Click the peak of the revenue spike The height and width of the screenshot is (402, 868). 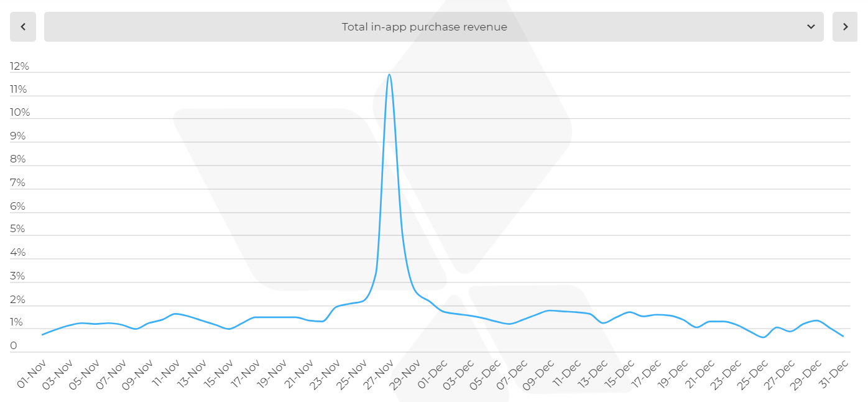click(x=389, y=75)
